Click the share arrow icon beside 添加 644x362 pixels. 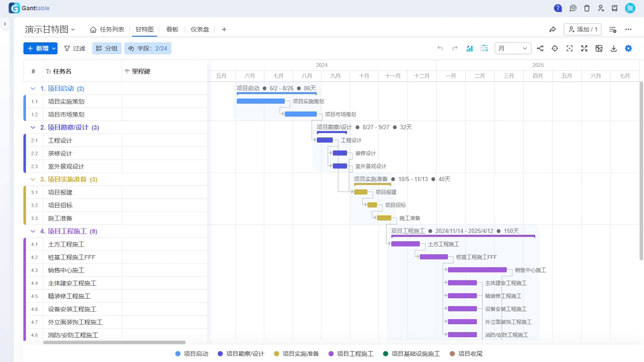coord(552,29)
